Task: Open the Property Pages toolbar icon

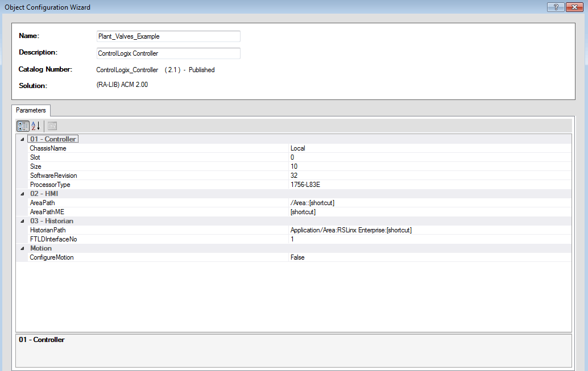Action: pos(52,126)
